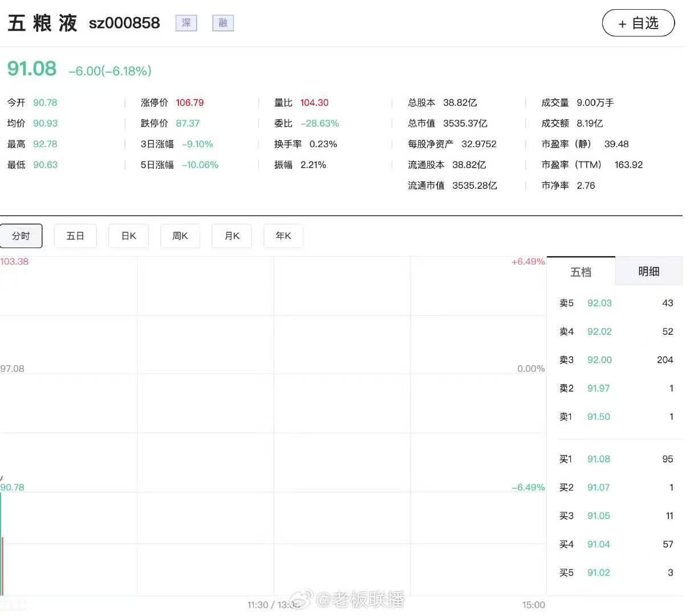Click 均价 value 90.93
Image resolution: width=694 pixels, height=616 pixels.
[x=45, y=123]
